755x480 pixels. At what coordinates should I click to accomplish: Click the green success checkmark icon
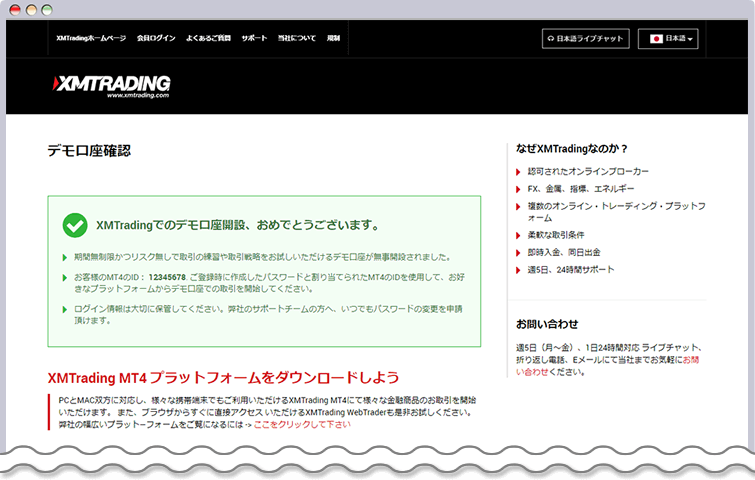(x=75, y=225)
